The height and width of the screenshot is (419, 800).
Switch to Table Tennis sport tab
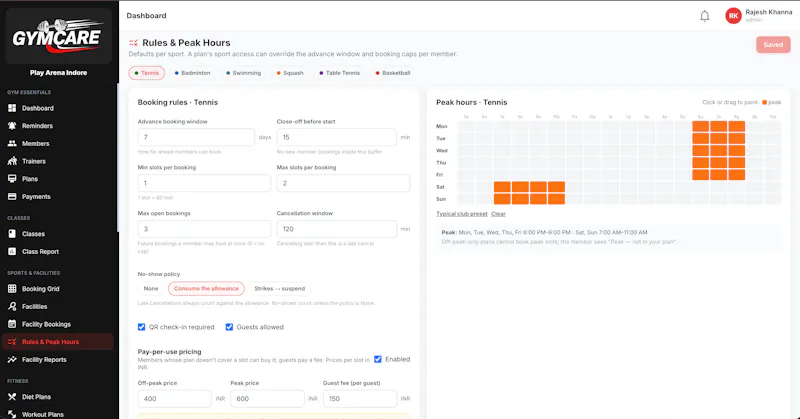(x=339, y=73)
